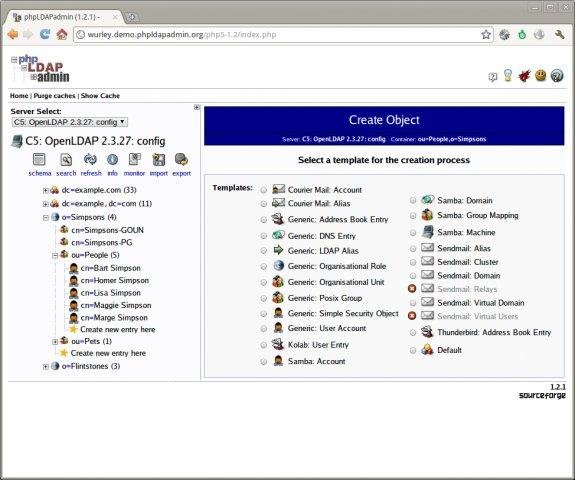This screenshot has height=480, width=575.
Task: Click the Kolab: User Entry template label
Action: click(318, 345)
